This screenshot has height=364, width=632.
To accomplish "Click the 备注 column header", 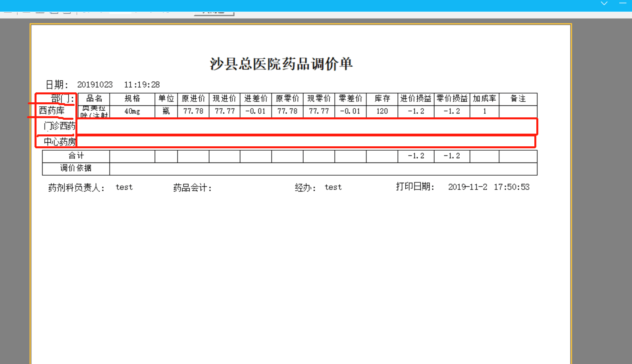I will pos(518,99).
